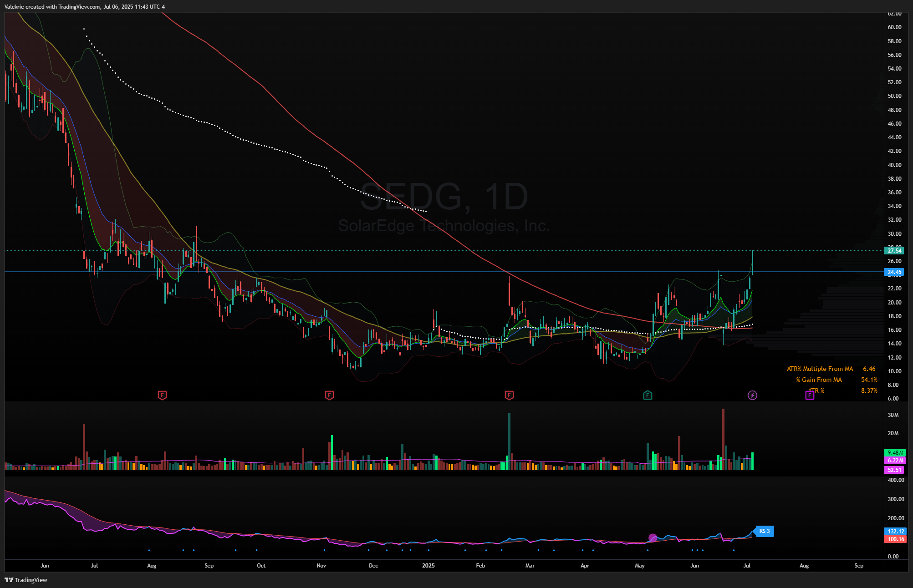Select the 24.45 horizontal line price label

[x=894, y=272]
